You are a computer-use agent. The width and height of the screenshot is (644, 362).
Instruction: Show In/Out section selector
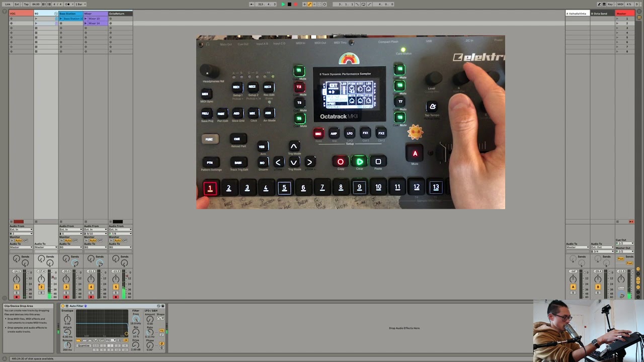point(638,269)
